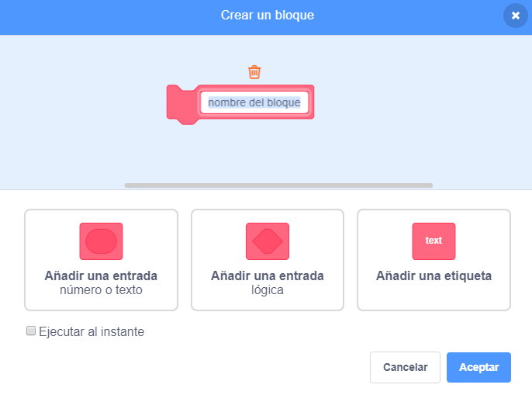Focus the "nombre del bloque" text field
Image resolution: width=532 pixels, height=395 pixels.
point(254,102)
